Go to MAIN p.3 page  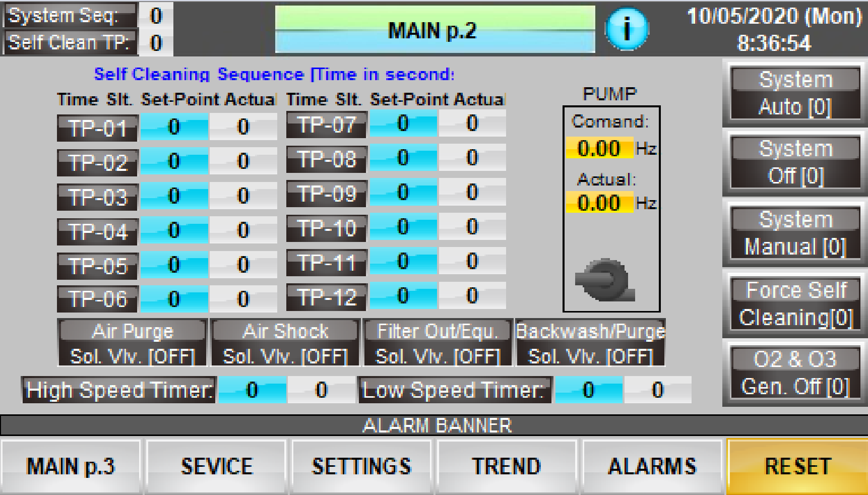pyautogui.click(x=71, y=466)
